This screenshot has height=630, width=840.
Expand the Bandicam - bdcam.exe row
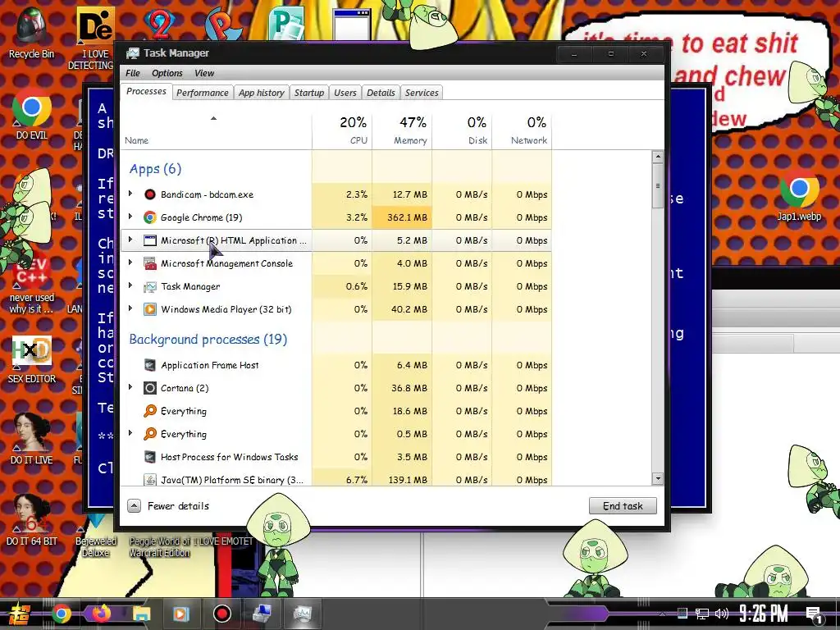point(130,194)
